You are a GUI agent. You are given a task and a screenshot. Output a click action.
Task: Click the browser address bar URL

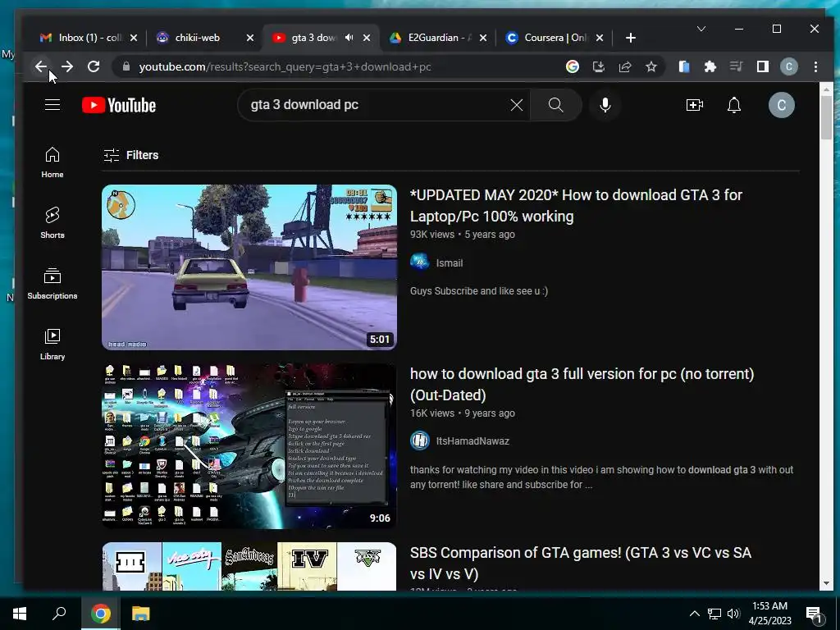(x=285, y=67)
